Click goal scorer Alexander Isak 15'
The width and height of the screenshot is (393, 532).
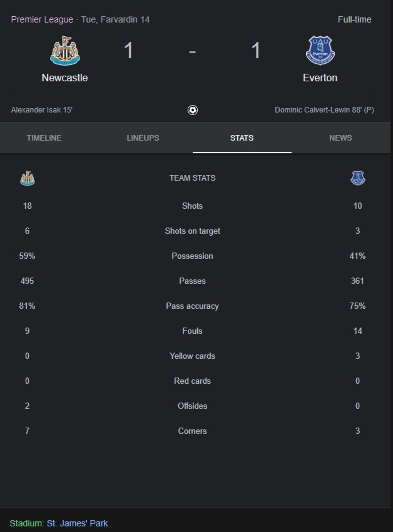point(42,110)
